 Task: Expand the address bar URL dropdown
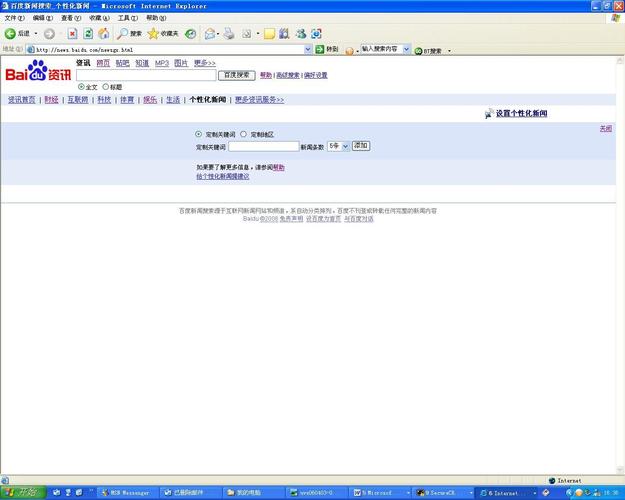point(308,49)
